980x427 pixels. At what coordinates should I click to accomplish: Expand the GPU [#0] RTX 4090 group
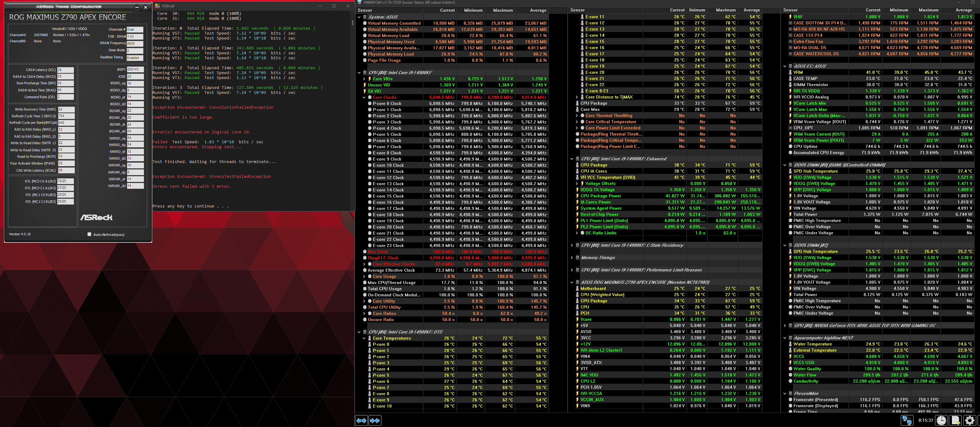point(785,325)
